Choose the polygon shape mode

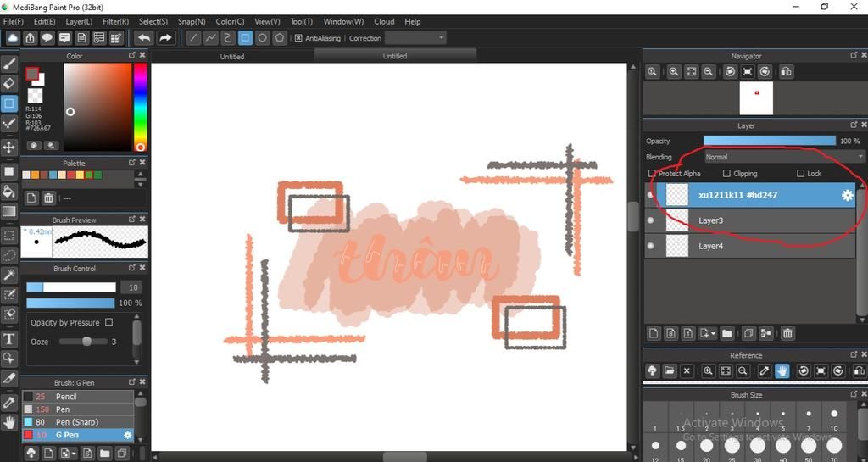[280, 38]
